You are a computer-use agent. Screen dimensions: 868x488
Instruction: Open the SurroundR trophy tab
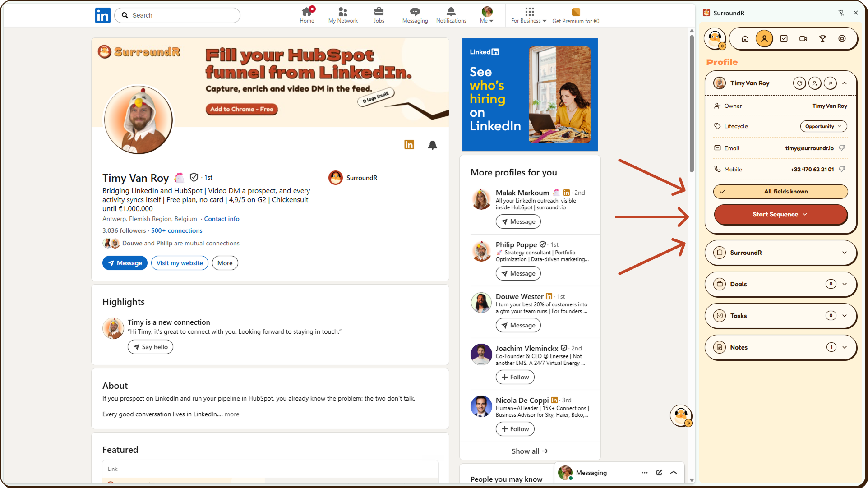click(823, 39)
